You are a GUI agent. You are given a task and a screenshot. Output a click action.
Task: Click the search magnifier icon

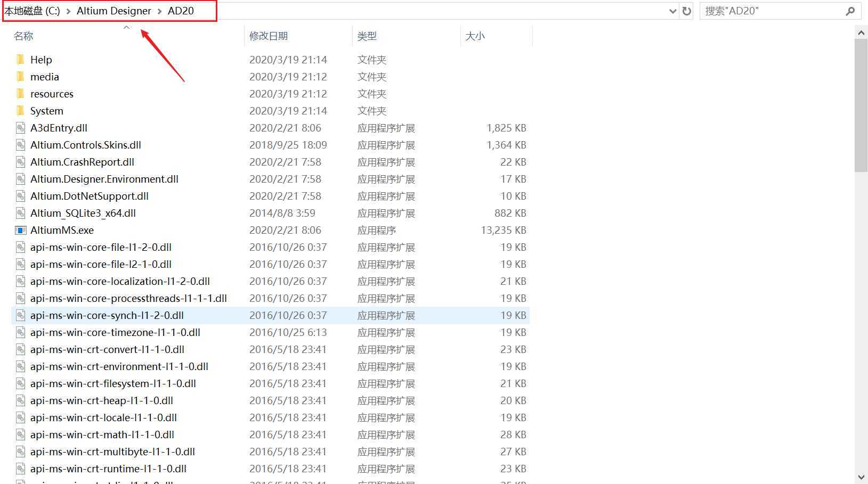coord(850,11)
